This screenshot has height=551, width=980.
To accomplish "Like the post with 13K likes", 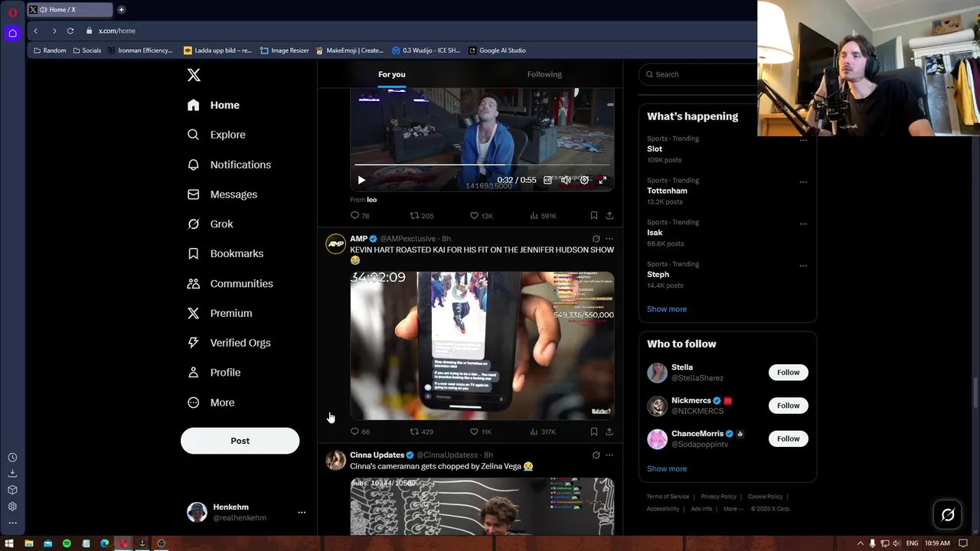I will coord(482,216).
